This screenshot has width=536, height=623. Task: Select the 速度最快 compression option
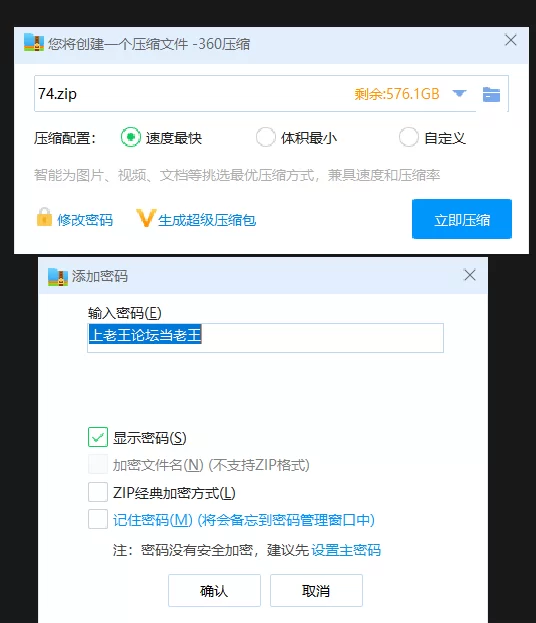point(131,137)
